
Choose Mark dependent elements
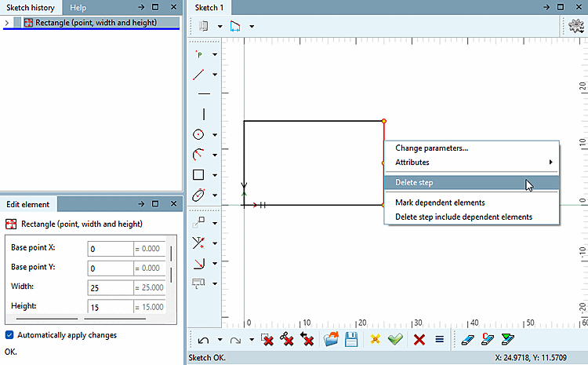click(472, 203)
